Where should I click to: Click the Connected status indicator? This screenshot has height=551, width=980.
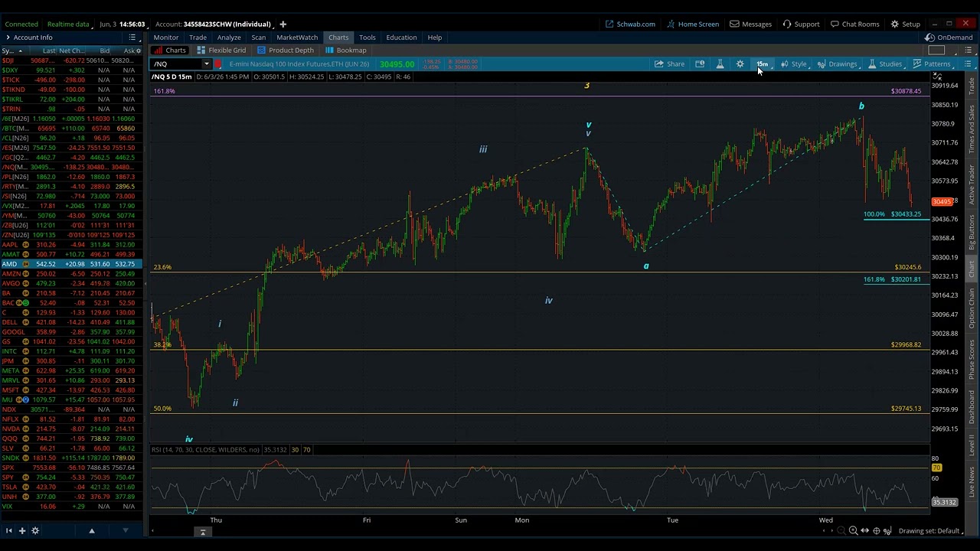pos(21,24)
